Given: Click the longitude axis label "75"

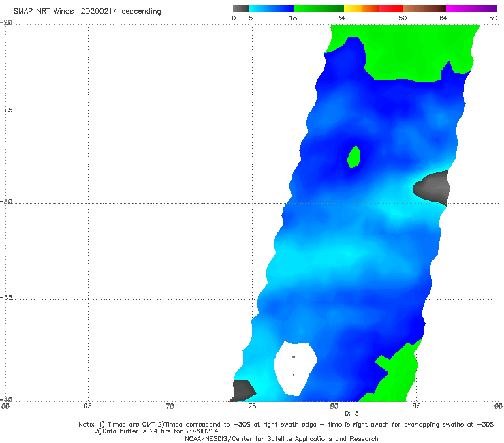Looking at the screenshot, I should pyautogui.click(x=252, y=406).
